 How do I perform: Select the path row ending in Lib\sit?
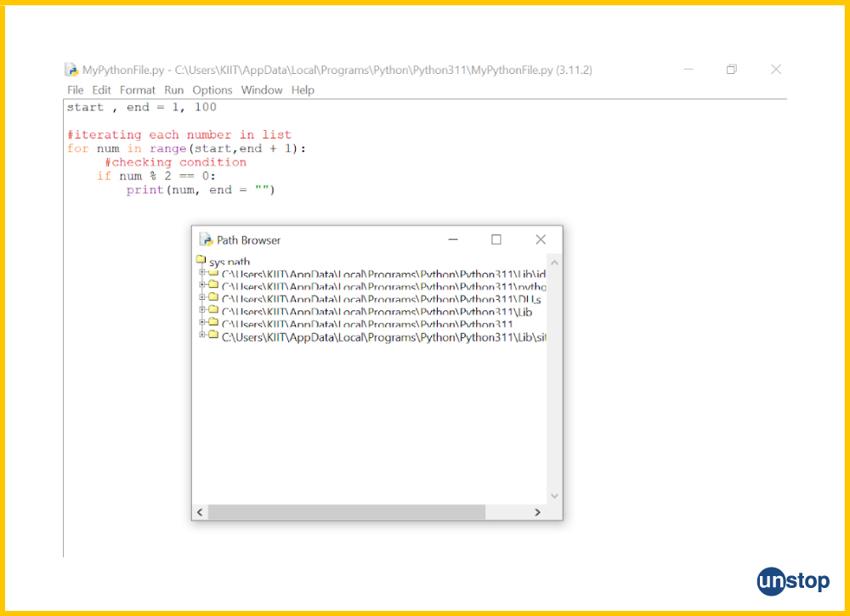click(x=384, y=337)
